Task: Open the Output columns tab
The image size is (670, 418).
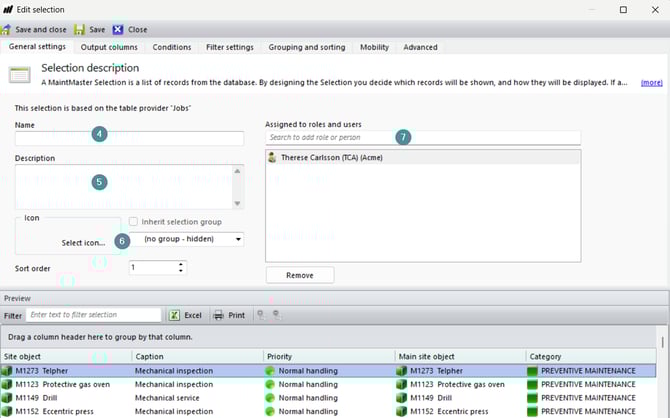Action: pyautogui.click(x=109, y=47)
